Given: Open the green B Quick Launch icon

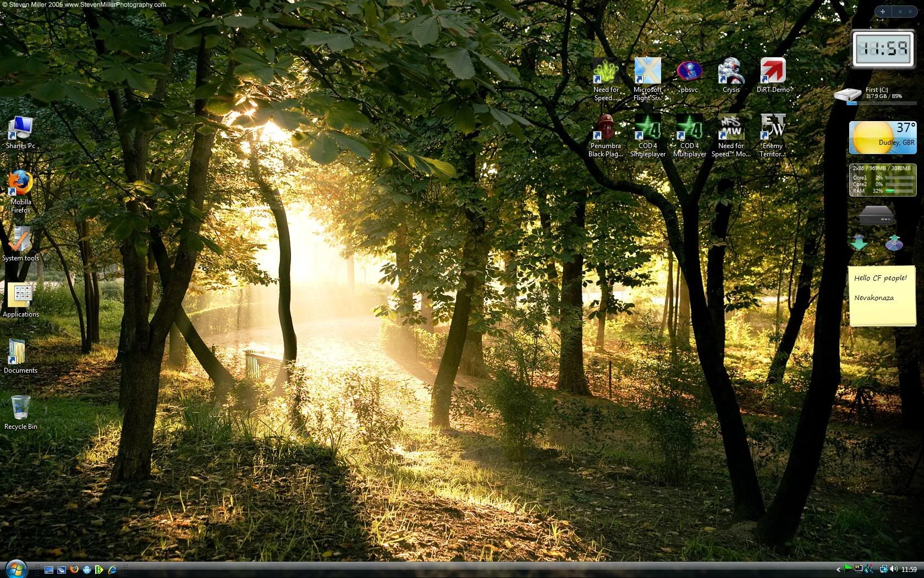Looking at the screenshot, I should click(x=100, y=570).
